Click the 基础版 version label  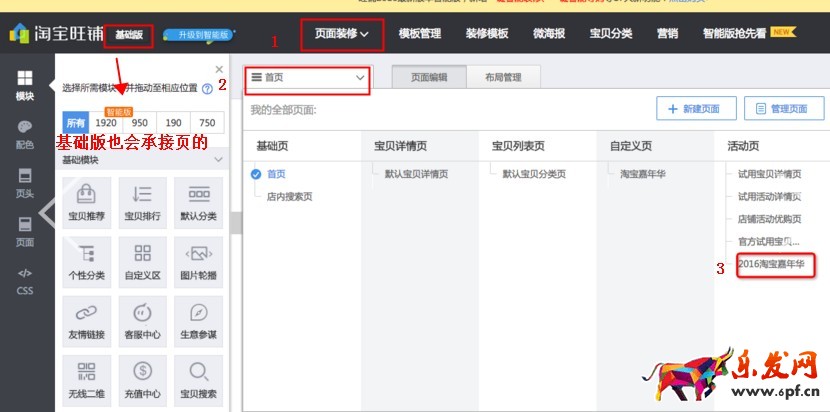[x=129, y=35]
